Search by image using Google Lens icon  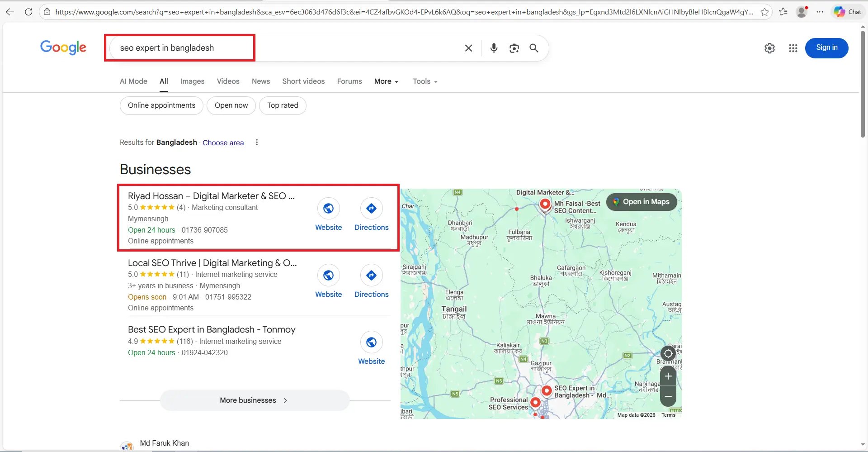click(514, 48)
